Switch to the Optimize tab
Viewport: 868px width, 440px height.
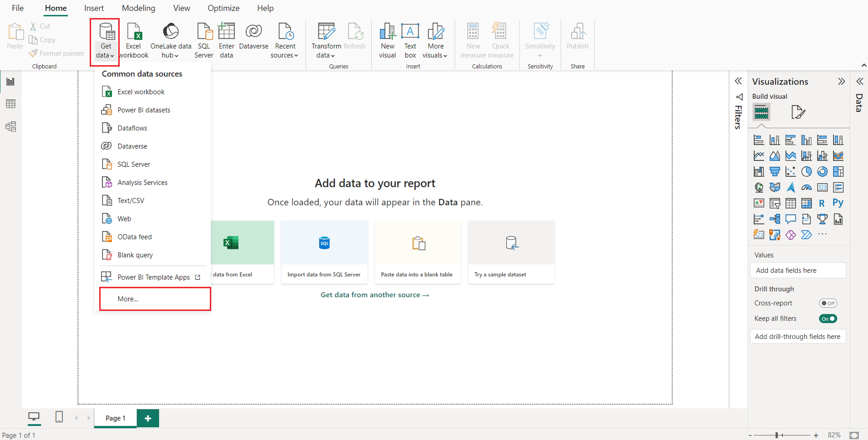tap(223, 8)
